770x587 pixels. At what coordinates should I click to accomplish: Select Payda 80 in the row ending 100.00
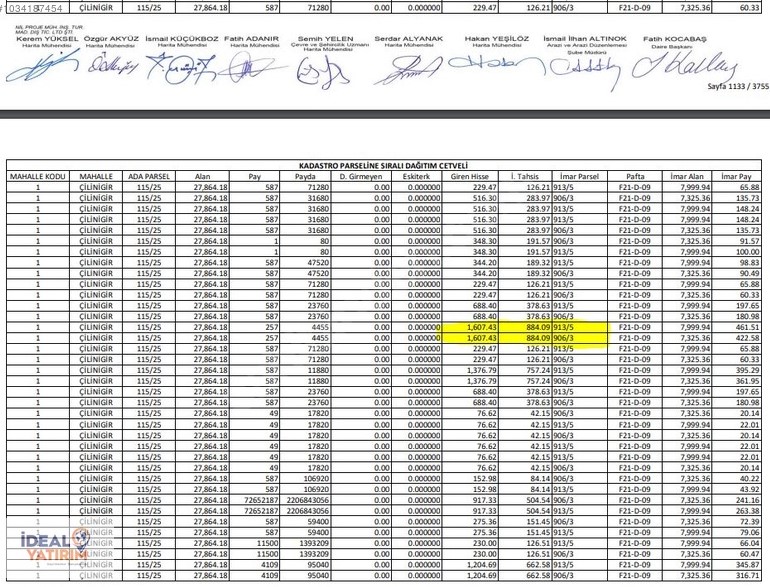324,252
